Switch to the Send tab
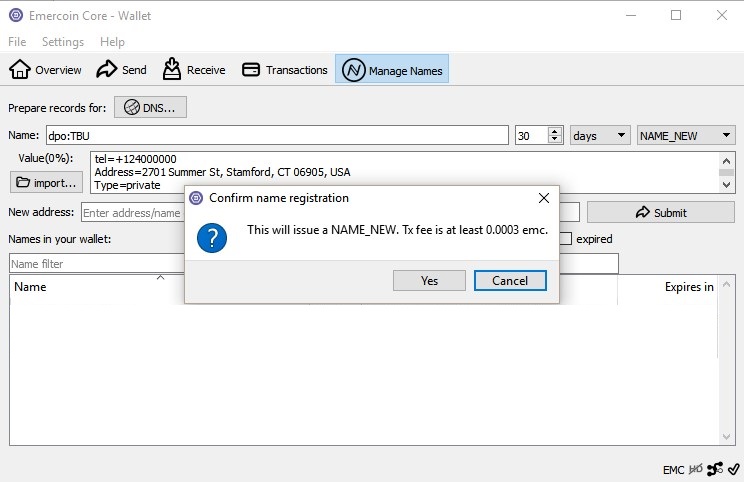Screen dimensions: 744x482 (x=121, y=70)
